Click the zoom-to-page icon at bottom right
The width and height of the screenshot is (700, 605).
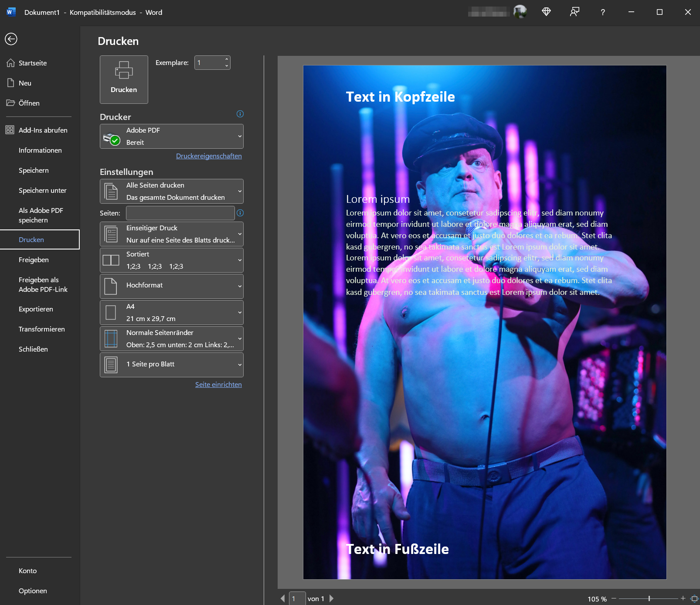tap(694, 598)
